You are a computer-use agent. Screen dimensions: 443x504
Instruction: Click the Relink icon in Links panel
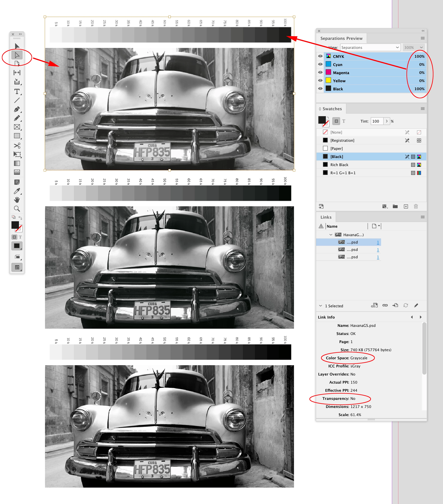pyautogui.click(x=385, y=305)
